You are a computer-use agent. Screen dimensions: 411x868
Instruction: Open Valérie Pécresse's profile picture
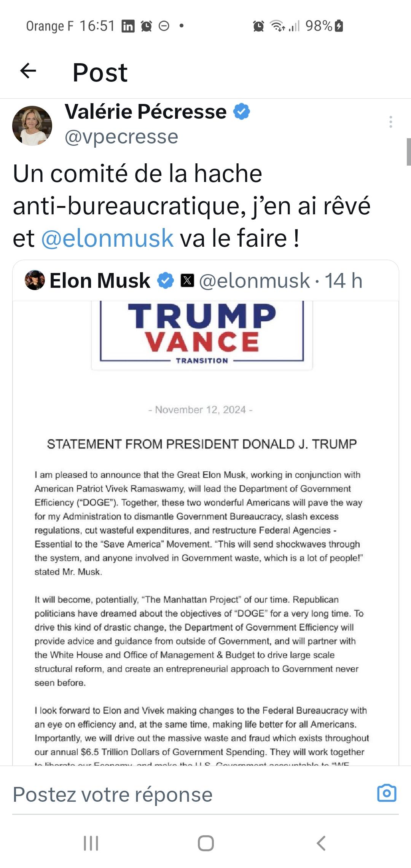point(32,126)
